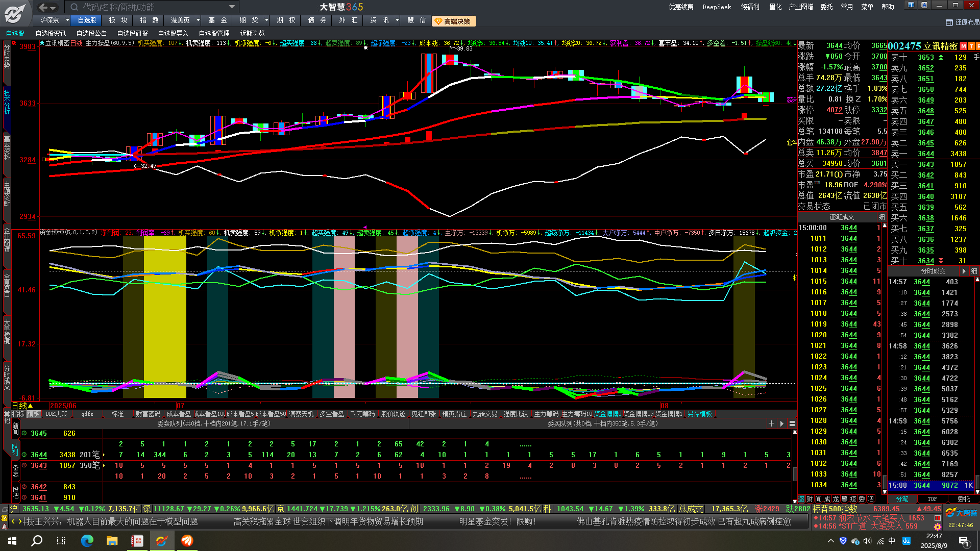Open the 帮助 menu
Screen dimensions: 980x551
pyautogui.click(x=888, y=7)
